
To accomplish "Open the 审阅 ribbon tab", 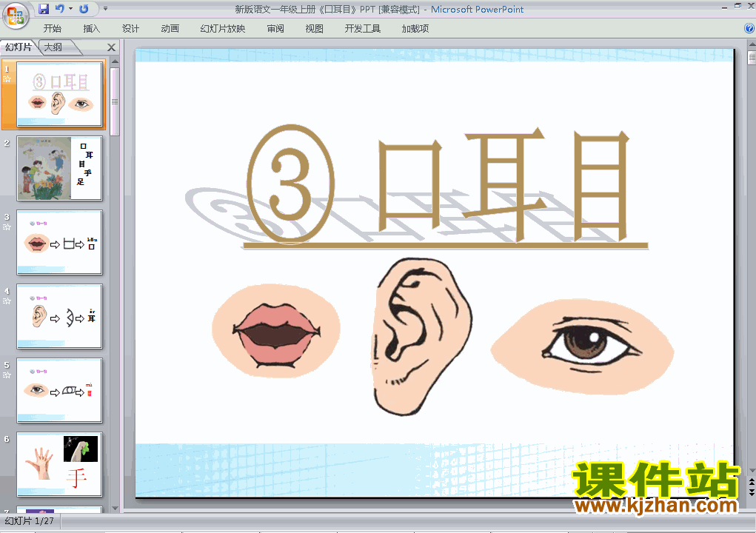I will (275, 28).
